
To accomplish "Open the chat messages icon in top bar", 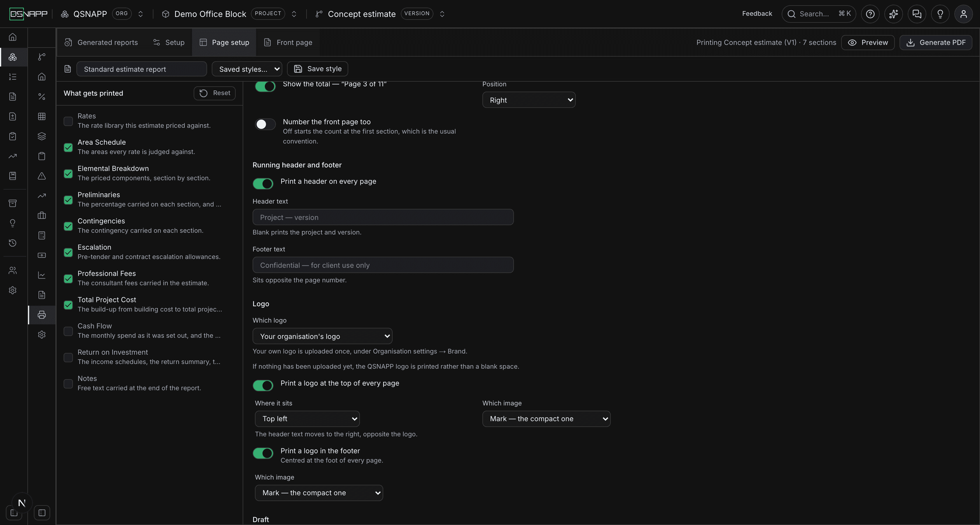I will point(917,14).
